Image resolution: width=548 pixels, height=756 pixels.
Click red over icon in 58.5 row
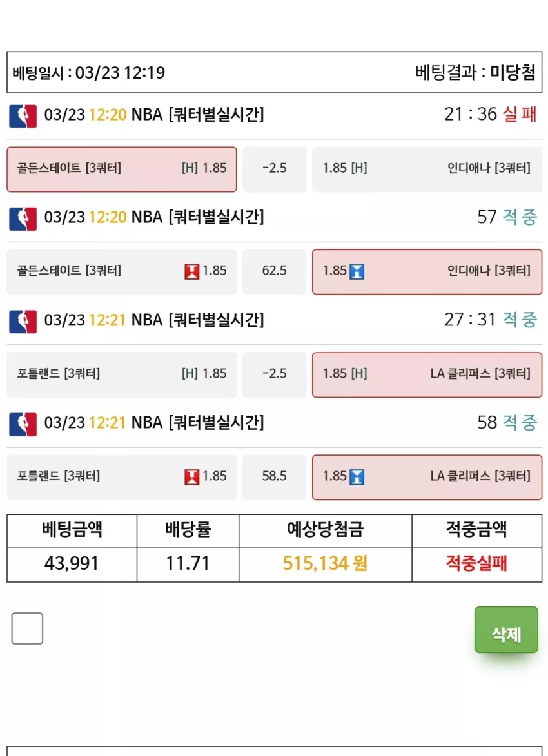click(x=192, y=477)
